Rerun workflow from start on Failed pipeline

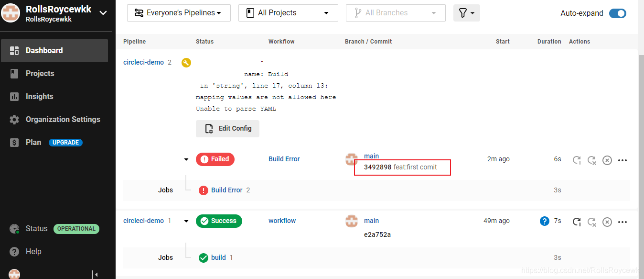[x=577, y=160]
